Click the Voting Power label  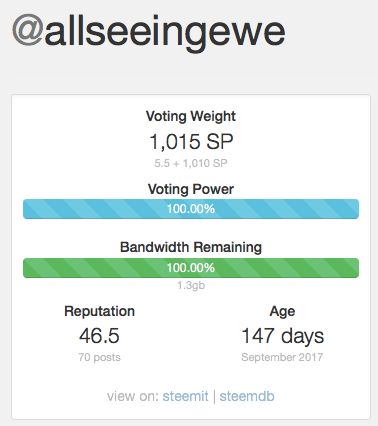click(191, 189)
